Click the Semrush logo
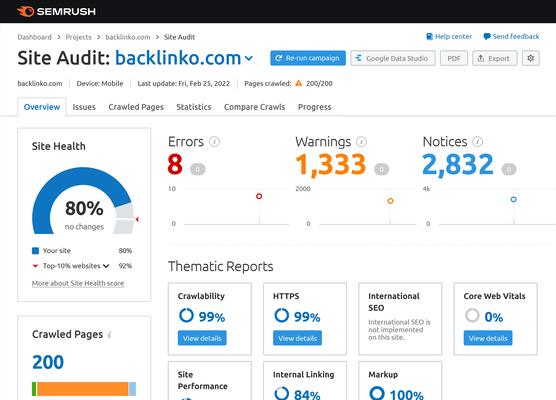The width and height of the screenshot is (556, 400). (x=56, y=11)
